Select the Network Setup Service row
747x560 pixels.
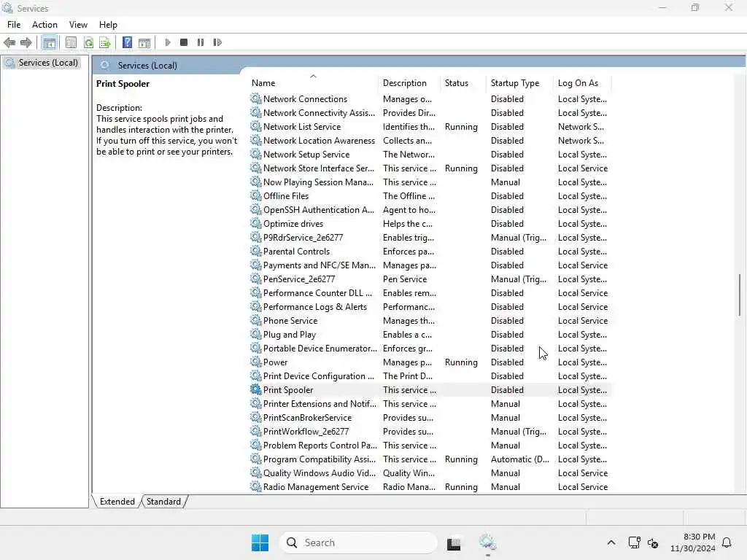[x=430, y=155]
